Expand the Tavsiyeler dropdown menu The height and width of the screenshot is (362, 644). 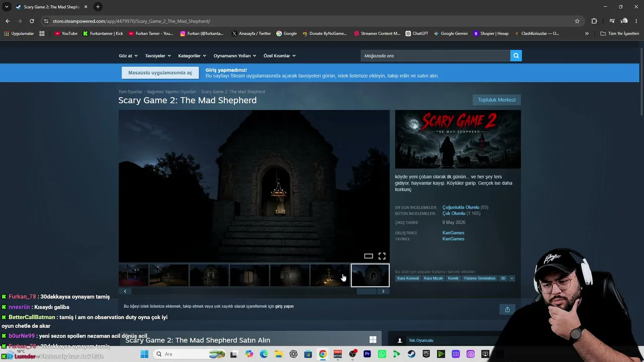click(x=158, y=56)
